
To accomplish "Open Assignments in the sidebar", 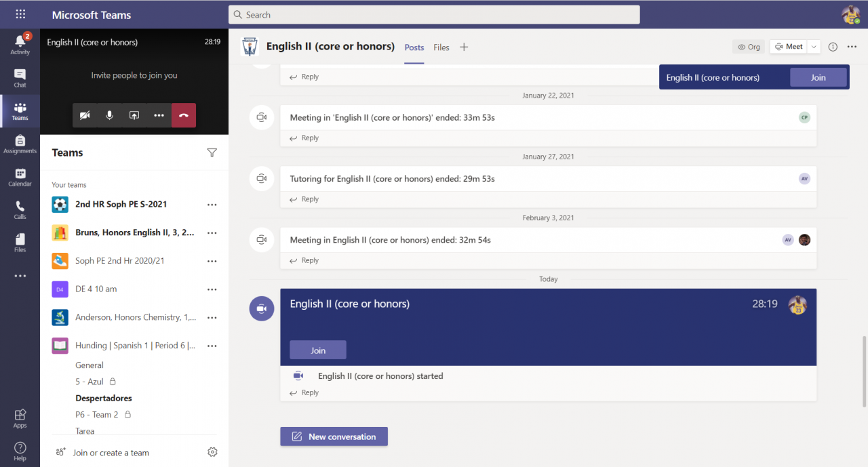I will 20,144.
